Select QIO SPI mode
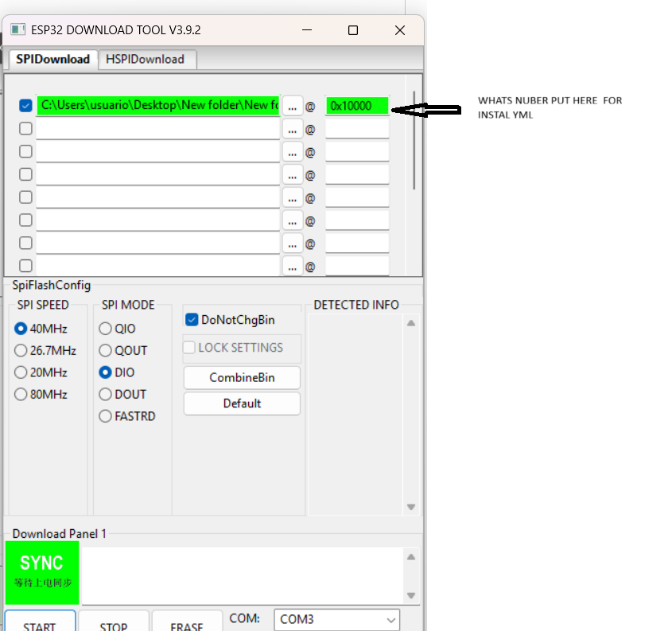 tap(105, 329)
